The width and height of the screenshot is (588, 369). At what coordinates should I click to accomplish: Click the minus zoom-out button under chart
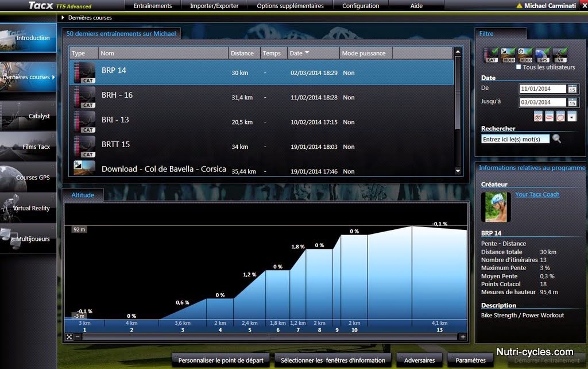coord(78,337)
